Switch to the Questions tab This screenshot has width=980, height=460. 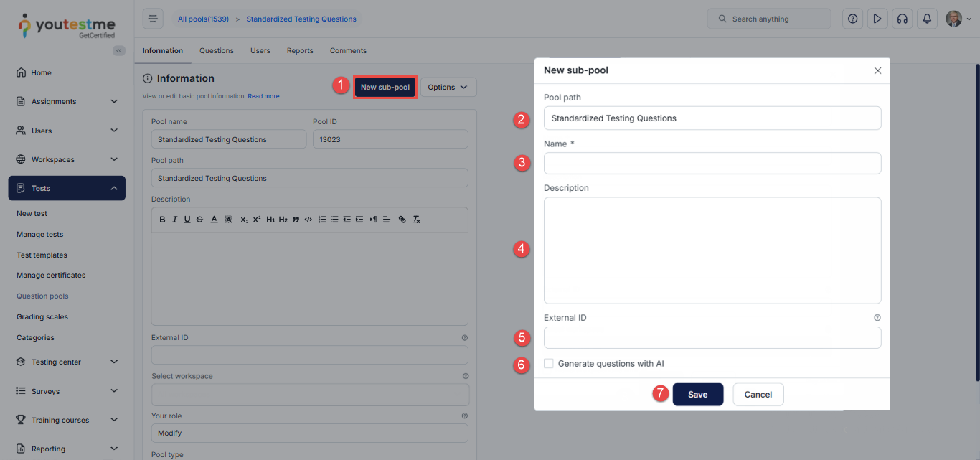217,51
